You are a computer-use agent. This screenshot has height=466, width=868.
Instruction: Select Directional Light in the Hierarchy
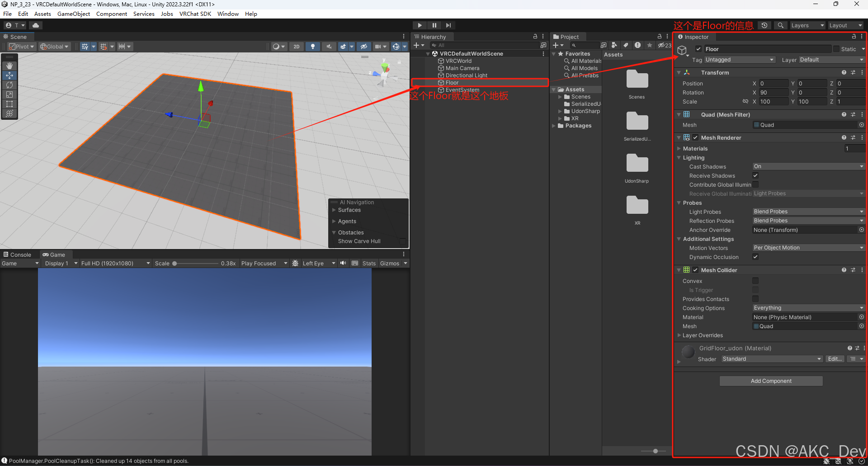click(x=467, y=75)
